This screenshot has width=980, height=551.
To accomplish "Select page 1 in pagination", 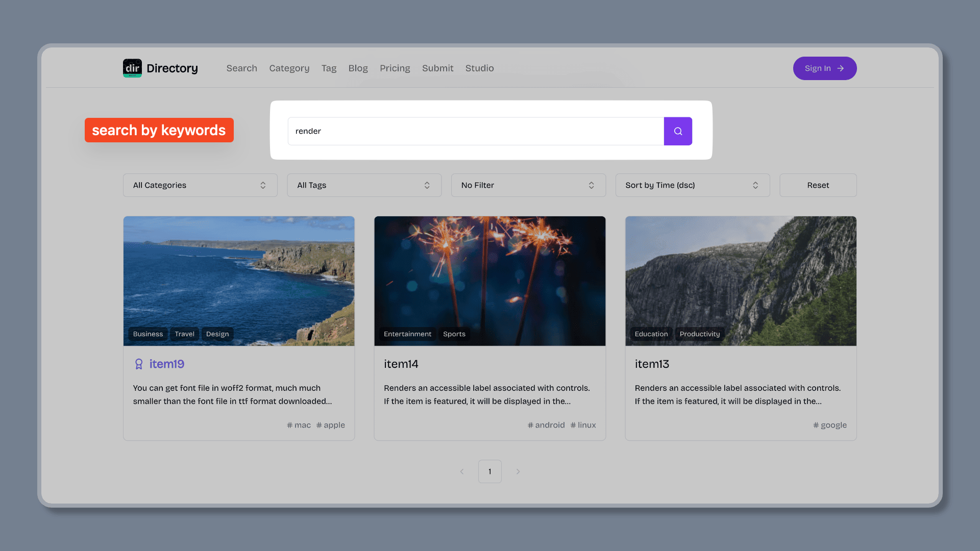I will point(489,471).
